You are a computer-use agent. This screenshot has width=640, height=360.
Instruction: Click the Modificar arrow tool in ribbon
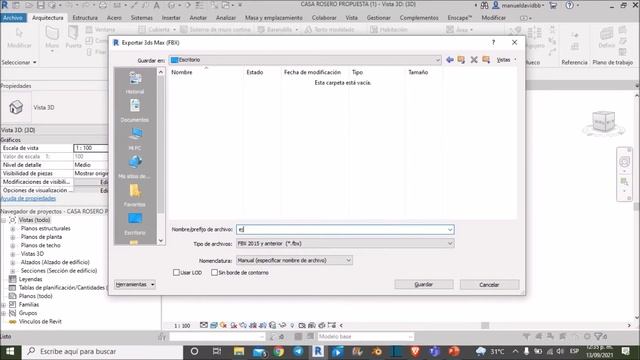point(19,37)
